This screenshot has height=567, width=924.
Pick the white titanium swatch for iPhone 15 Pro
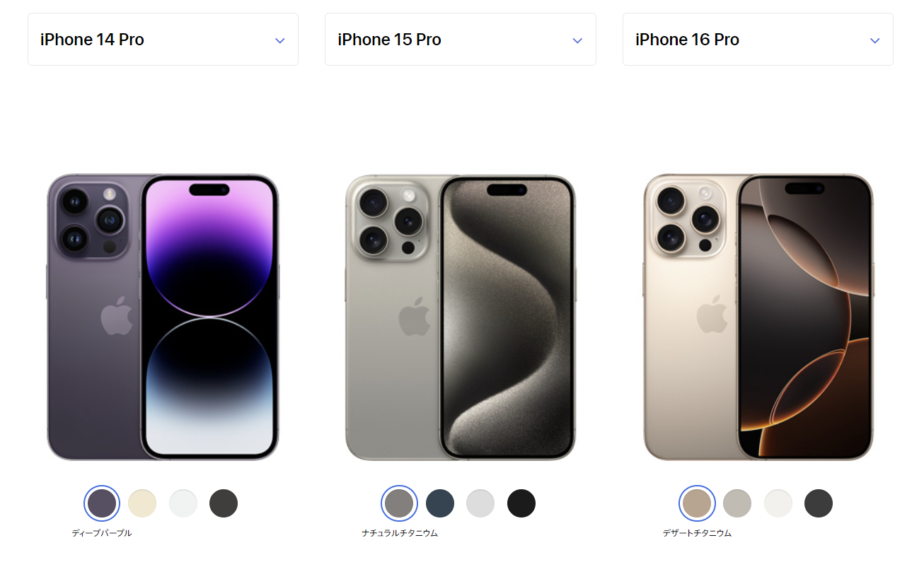point(480,503)
